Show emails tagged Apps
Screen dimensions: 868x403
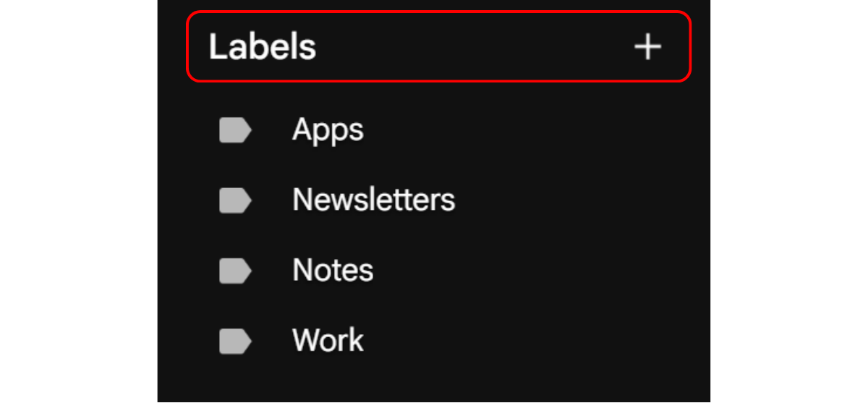pyautogui.click(x=328, y=131)
